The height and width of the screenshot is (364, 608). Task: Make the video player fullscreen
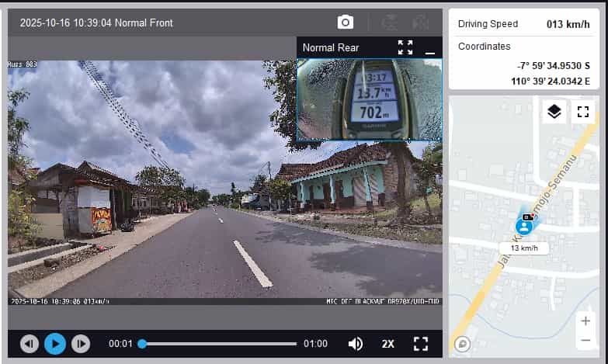pyautogui.click(x=421, y=343)
